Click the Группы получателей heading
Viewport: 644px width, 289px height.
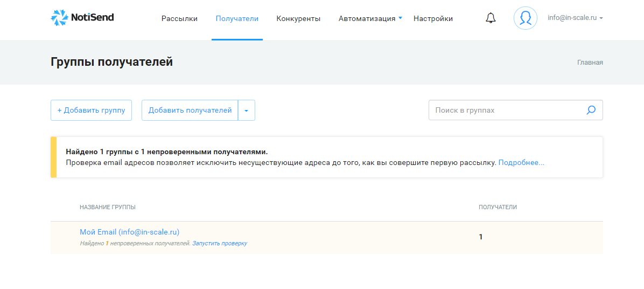pos(111,62)
